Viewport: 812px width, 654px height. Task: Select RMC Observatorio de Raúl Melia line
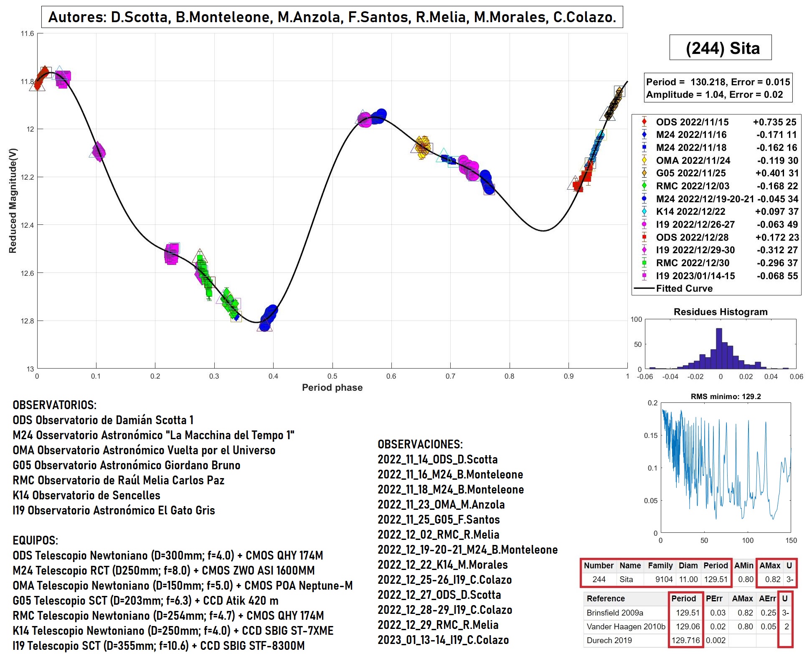click(x=119, y=480)
